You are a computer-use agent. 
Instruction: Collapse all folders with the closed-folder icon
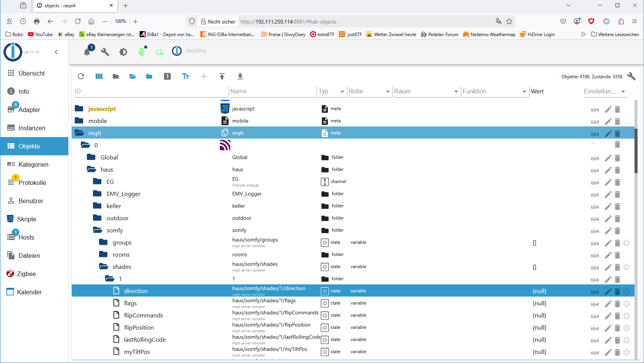click(x=116, y=76)
